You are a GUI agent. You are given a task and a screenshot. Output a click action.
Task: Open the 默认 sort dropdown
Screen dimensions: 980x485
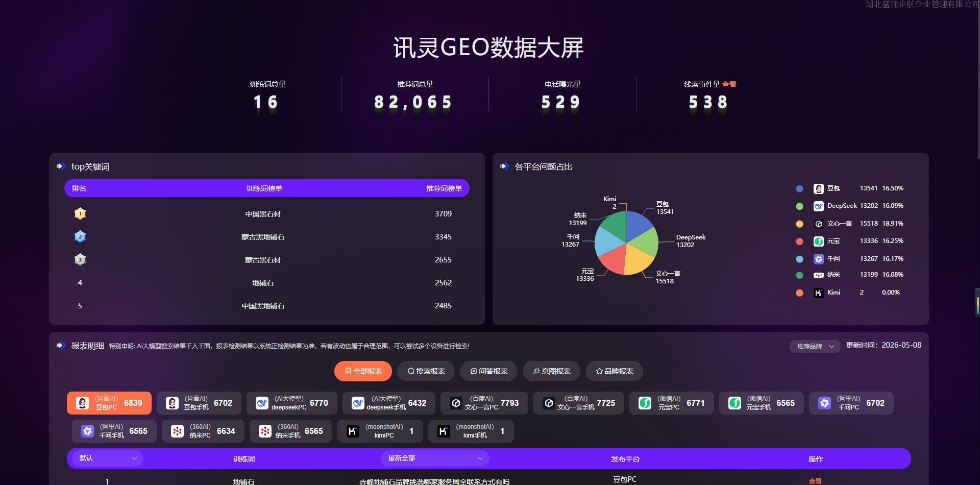click(108, 458)
